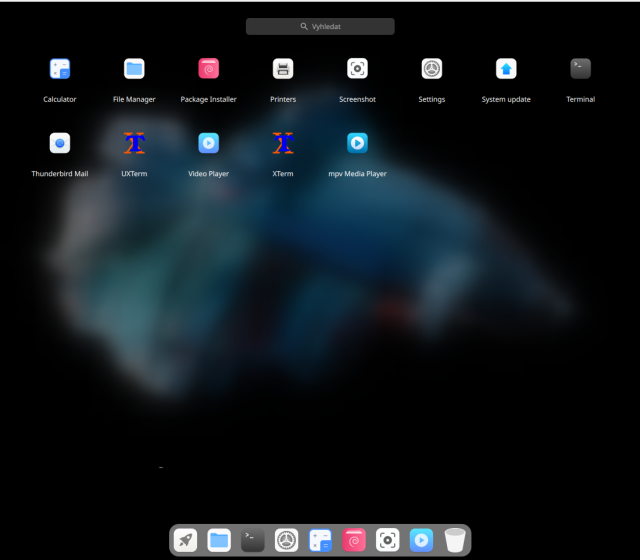This screenshot has width=640, height=560.
Task: Click the Vyhledat search field
Action: (320, 27)
